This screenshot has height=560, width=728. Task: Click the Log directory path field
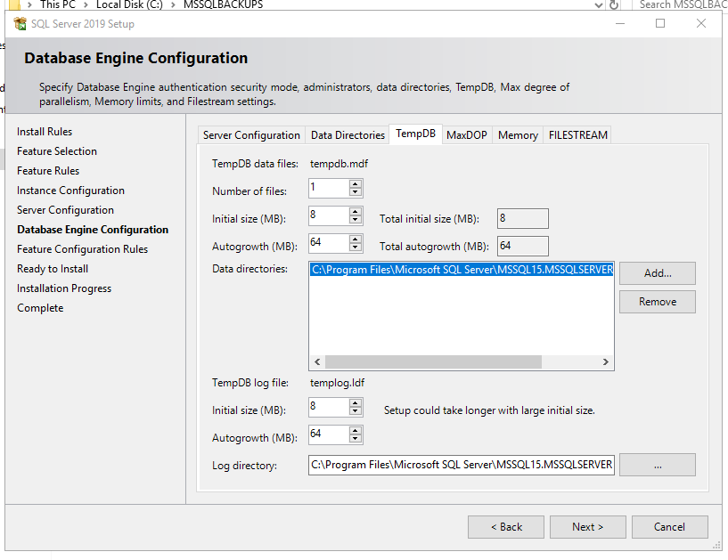[x=461, y=465]
